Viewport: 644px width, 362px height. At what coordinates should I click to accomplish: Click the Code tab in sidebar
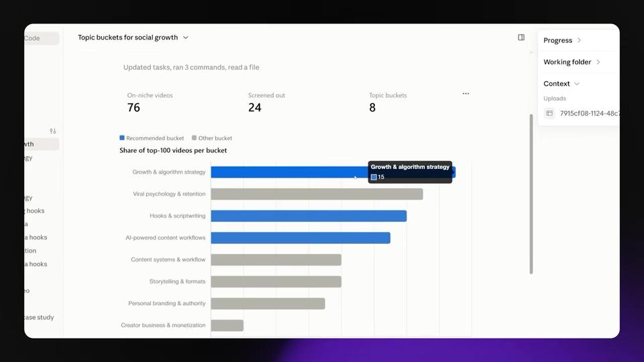coord(41,38)
